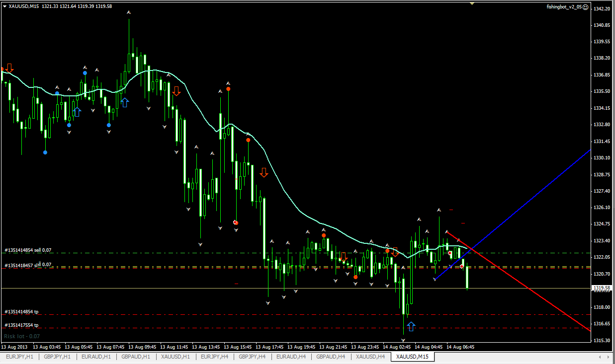Click the chart shift triangle marker at top
Image resolution: width=615 pixels, height=364 pixels.
pos(472,3)
